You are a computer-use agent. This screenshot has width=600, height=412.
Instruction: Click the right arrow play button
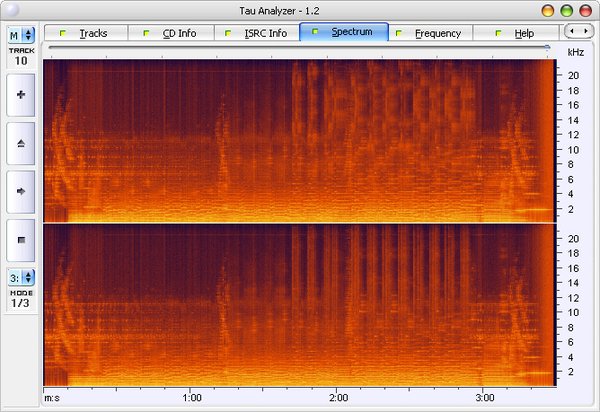pos(21,192)
